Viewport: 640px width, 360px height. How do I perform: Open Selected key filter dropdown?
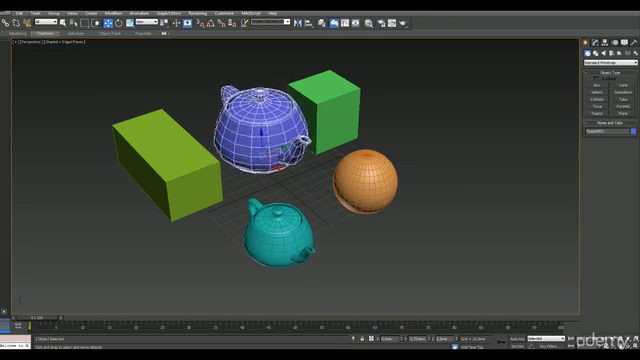pyautogui.click(x=546, y=339)
